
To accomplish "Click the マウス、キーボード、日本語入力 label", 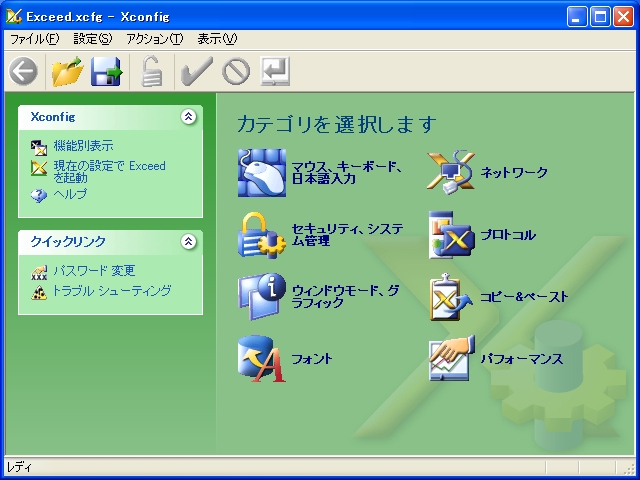I will pos(347,173).
